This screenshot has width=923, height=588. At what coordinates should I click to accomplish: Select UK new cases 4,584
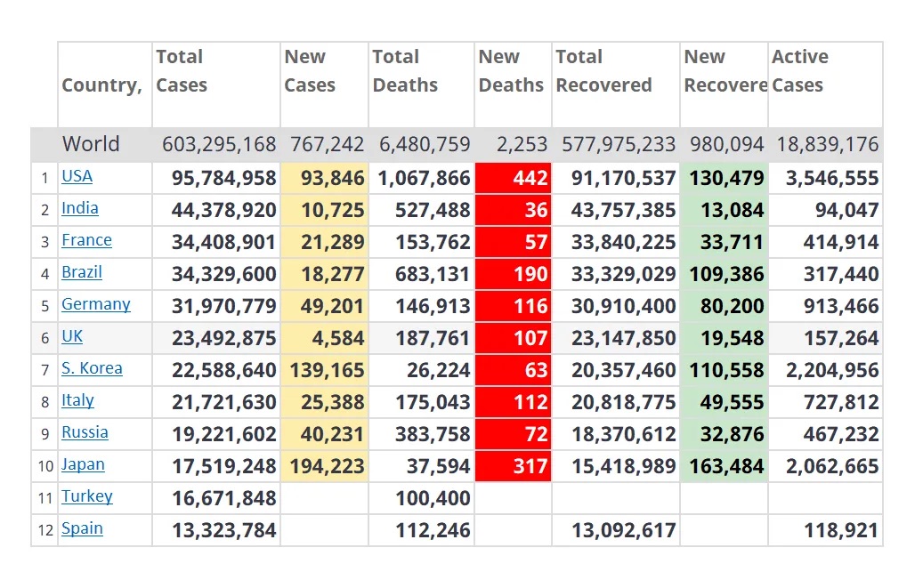coord(338,338)
